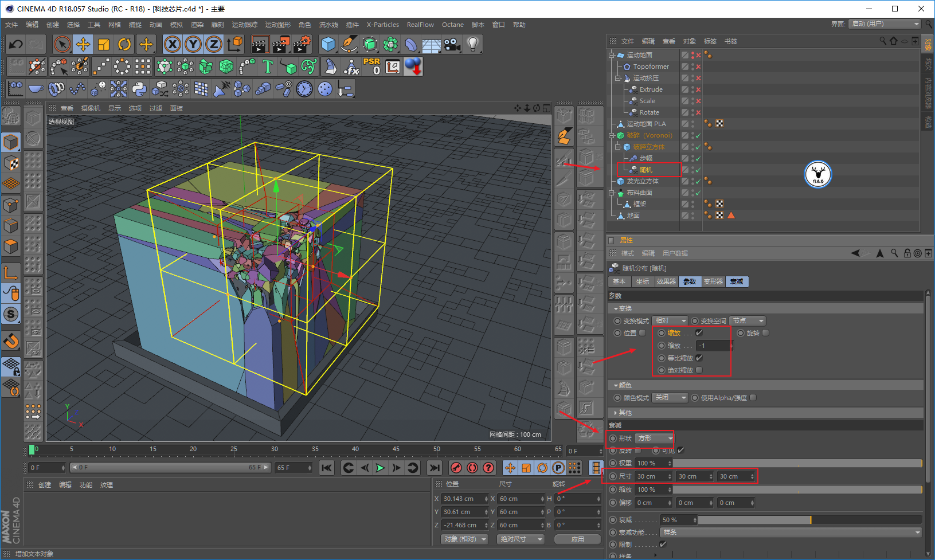The image size is (935, 560).
Task: Click the Time effector clock icon
Action: click(x=304, y=89)
